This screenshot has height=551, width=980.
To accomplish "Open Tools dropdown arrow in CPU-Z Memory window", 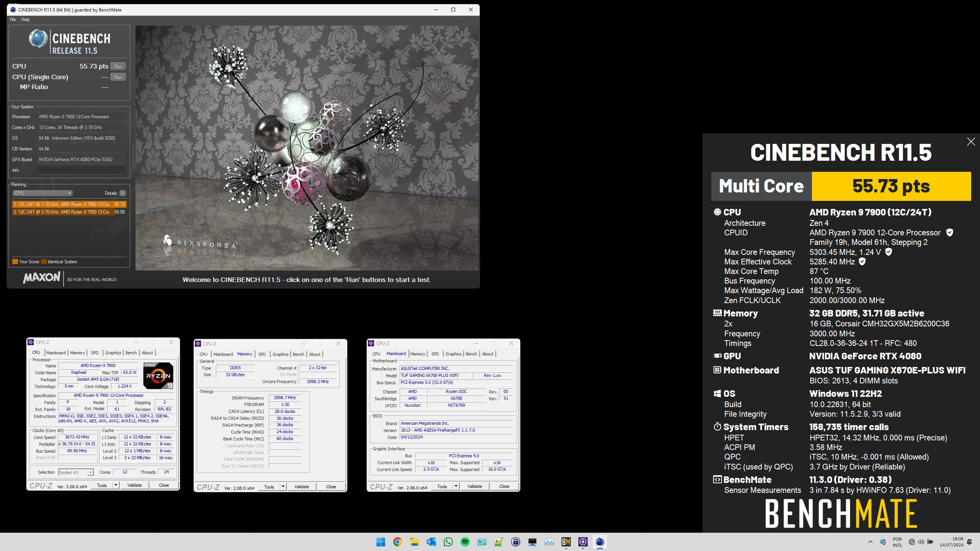I will [283, 487].
